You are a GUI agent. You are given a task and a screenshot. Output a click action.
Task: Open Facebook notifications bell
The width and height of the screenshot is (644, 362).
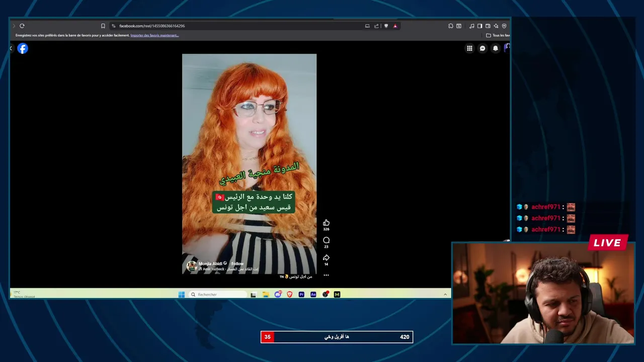pyautogui.click(x=496, y=48)
